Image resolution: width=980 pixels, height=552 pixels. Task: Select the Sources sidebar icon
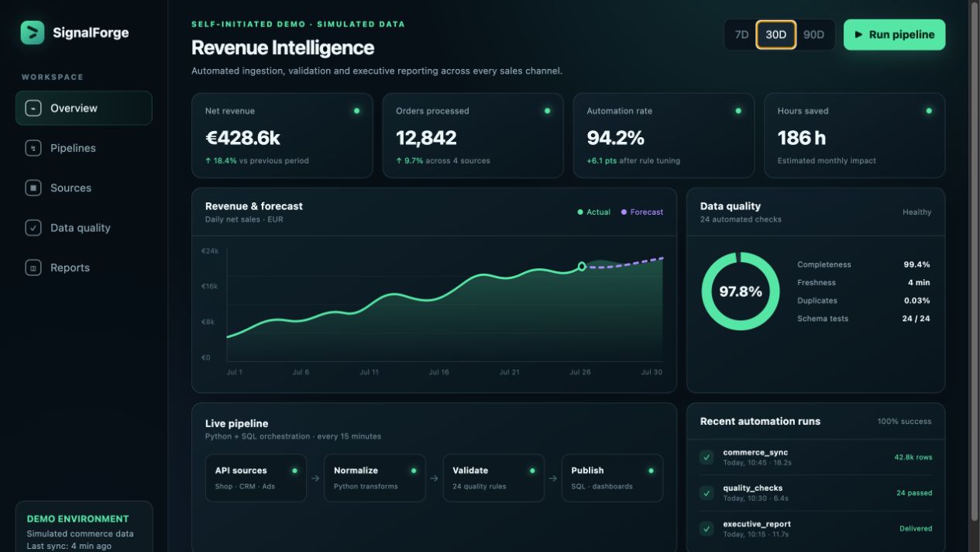(x=33, y=188)
